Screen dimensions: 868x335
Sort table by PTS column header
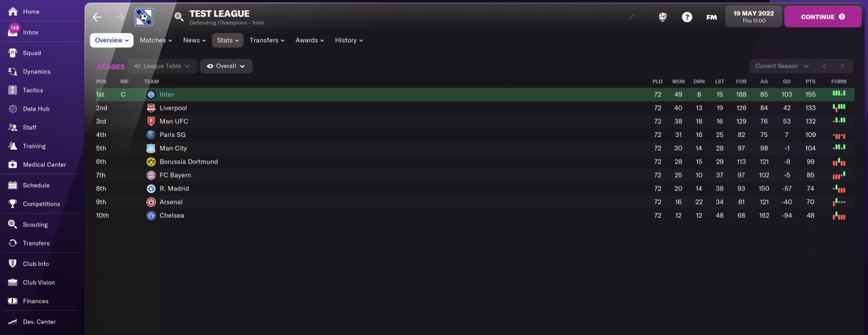coord(810,81)
